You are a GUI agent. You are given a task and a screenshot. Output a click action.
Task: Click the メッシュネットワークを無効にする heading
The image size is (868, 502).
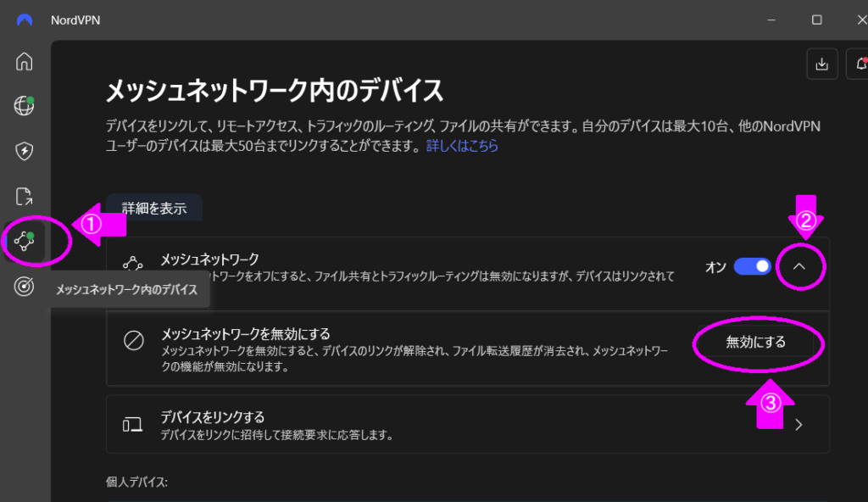[x=246, y=333]
